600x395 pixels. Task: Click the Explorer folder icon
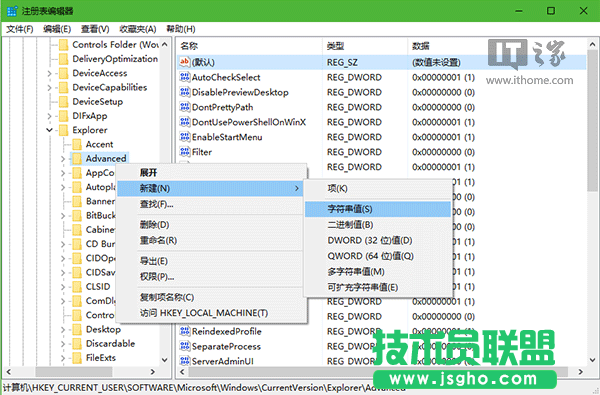(64, 130)
